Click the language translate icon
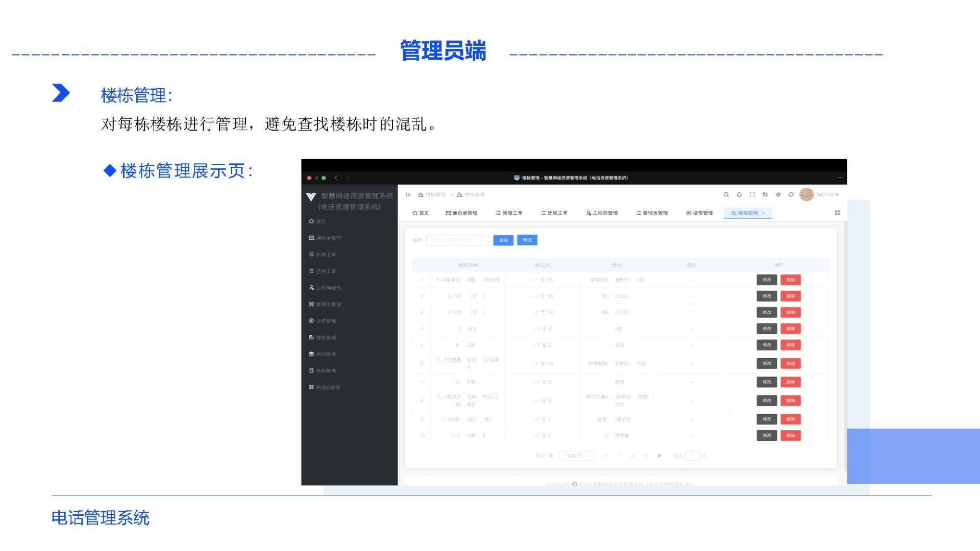The width and height of the screenshot is (980, 551). (x=765, y=194)
